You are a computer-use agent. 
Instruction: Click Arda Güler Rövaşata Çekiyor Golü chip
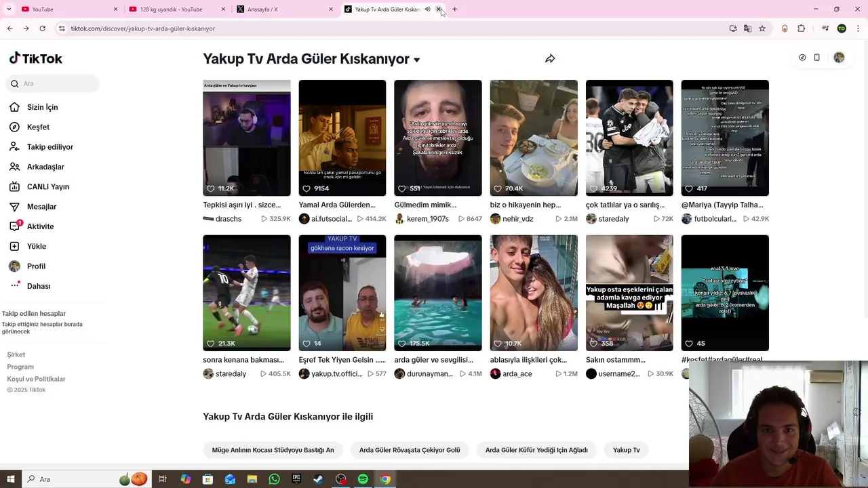click(410, 450)
